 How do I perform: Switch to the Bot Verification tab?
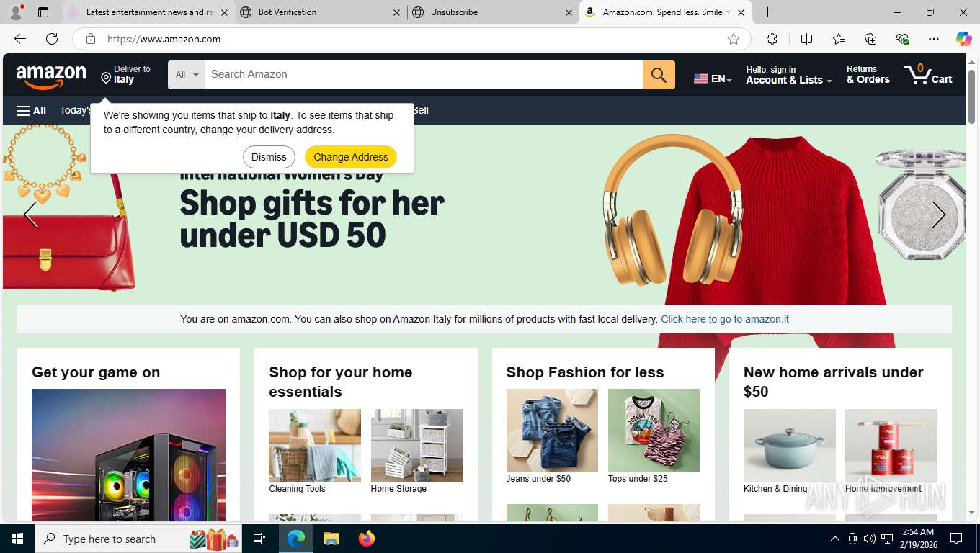319,12
